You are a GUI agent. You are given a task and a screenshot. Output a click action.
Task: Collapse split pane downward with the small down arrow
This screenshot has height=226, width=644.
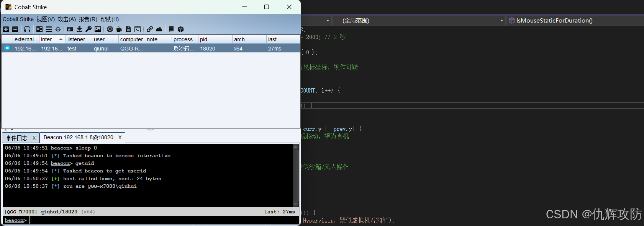[x=12, y=130]
